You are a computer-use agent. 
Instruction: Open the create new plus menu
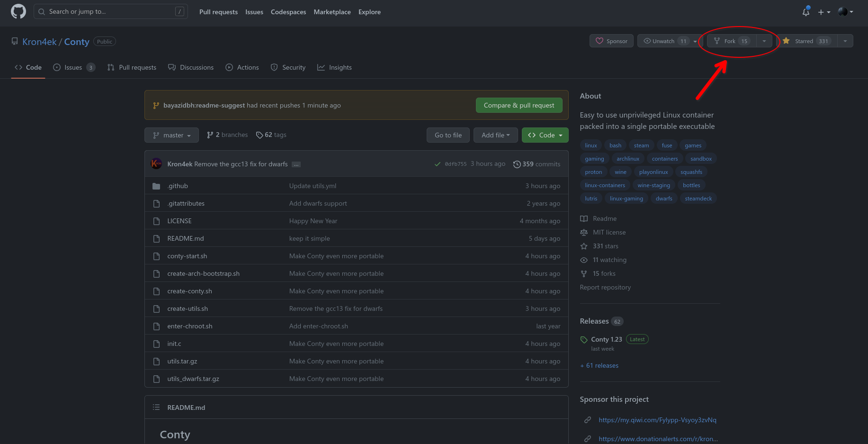(824, 12)
